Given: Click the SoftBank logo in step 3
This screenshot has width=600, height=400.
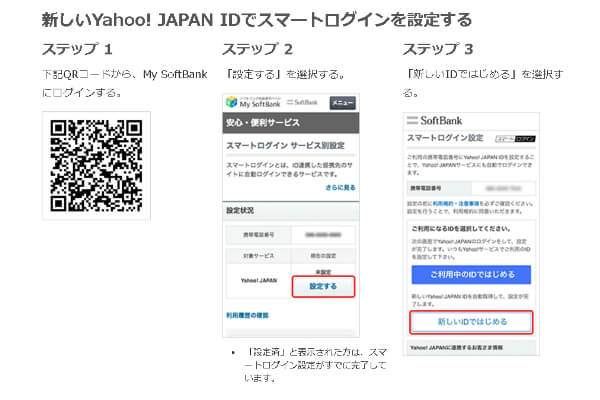Looking at the screenshot, I should pyautogui.click(x=435, y=121).
